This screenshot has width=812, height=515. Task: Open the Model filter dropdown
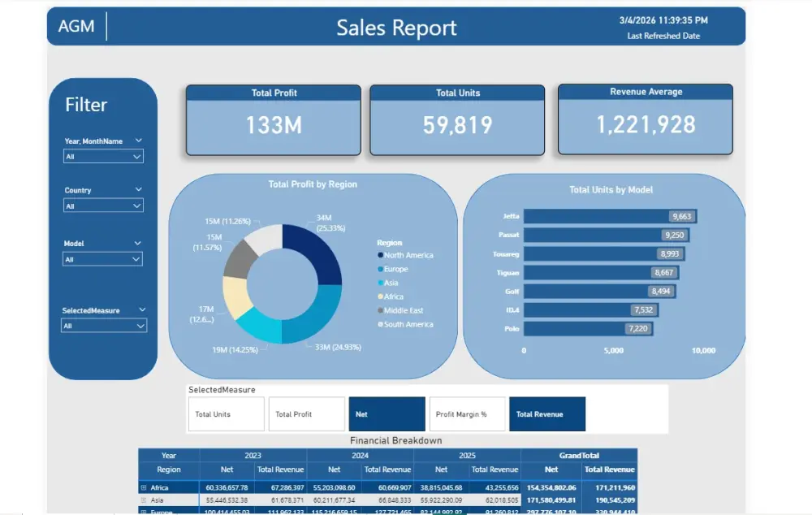point(102,259)
